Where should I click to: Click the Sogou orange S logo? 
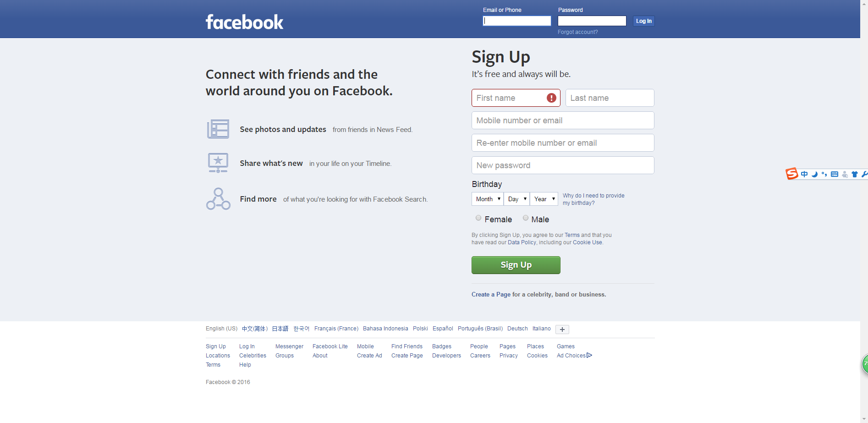pos(791,174)
